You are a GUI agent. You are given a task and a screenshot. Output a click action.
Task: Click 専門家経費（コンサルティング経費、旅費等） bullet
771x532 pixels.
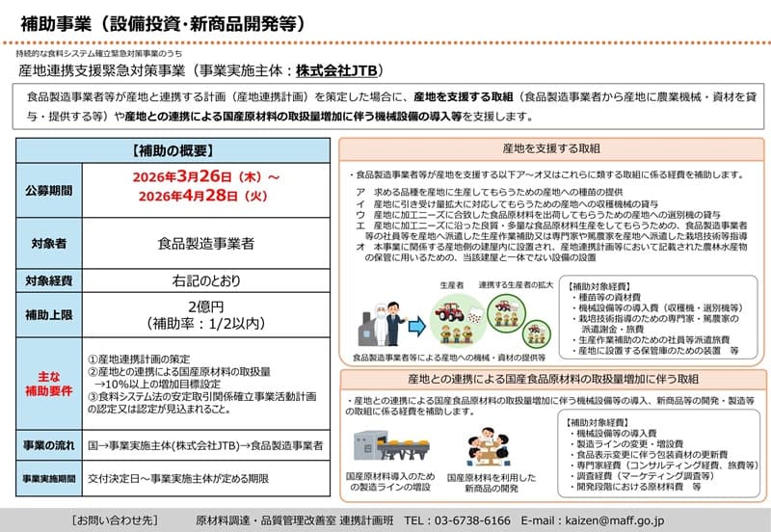664,465
